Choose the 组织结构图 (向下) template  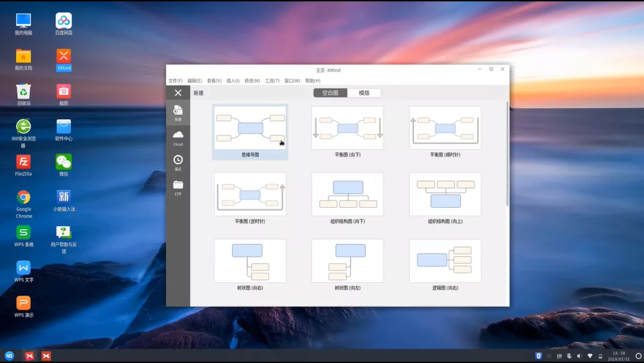point(348,199)
